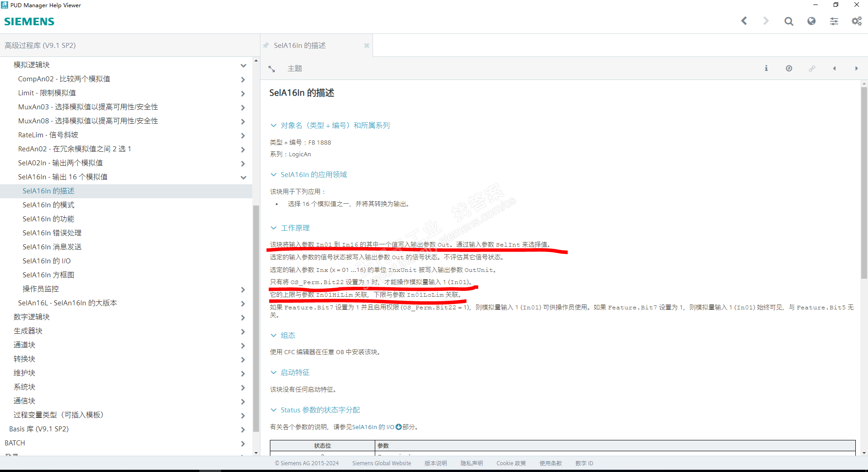The width and height of the screenshot is (868, 472).
Task: Collapse the 工作原理 section
Action: [274, 228]
